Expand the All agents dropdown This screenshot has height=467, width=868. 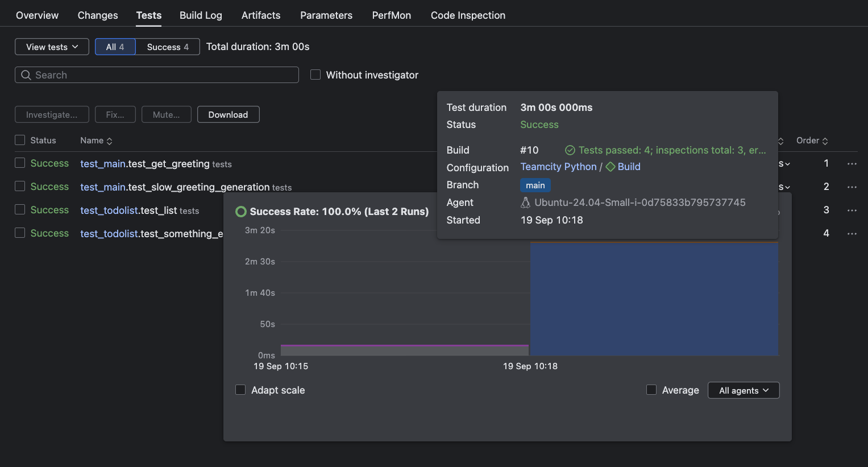[743, 390]
